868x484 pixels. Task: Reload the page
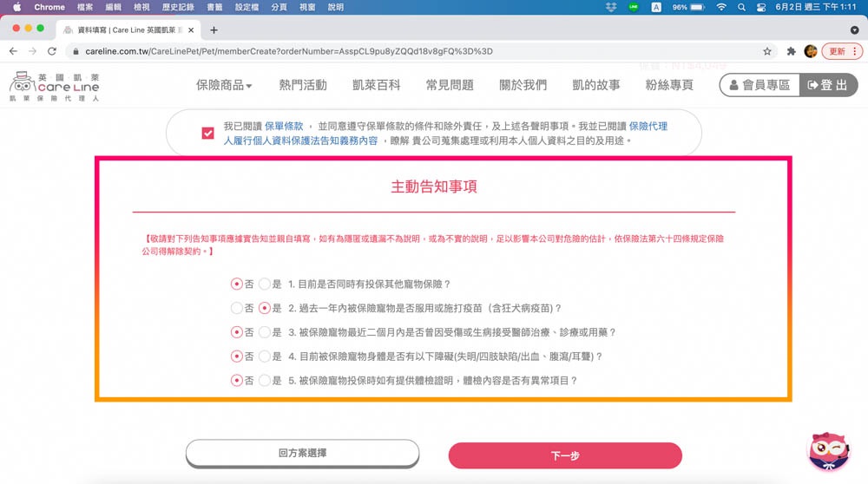coord(52,51)
